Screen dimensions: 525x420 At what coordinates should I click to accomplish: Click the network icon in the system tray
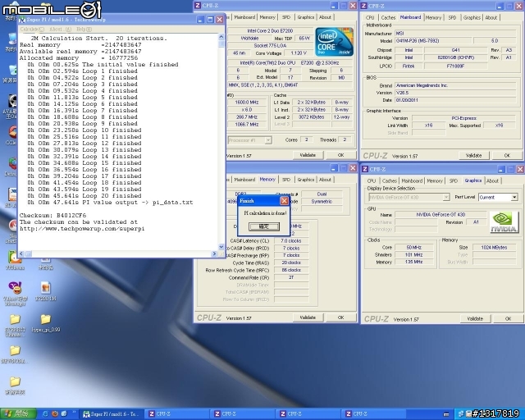click(x=461, y=414)
